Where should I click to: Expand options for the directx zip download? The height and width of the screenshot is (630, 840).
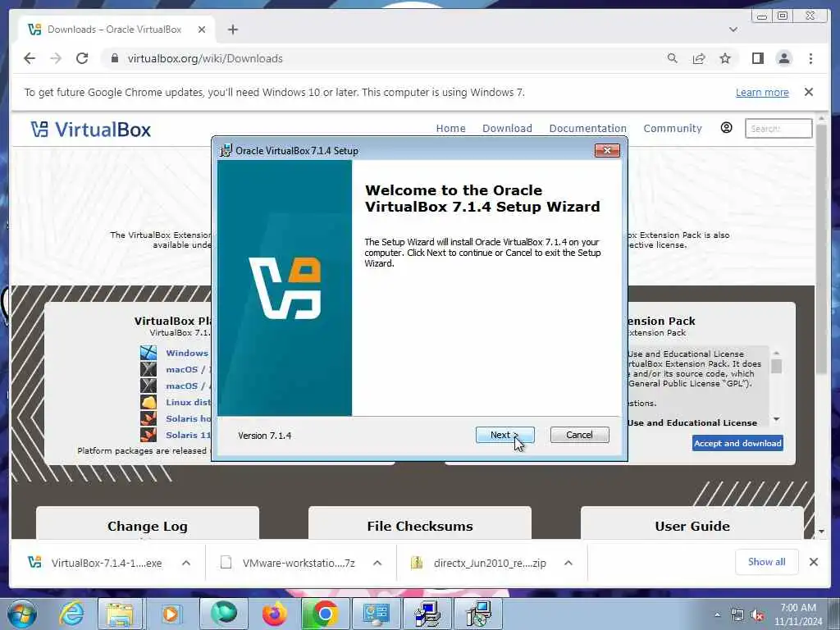(x=568, y=563)
